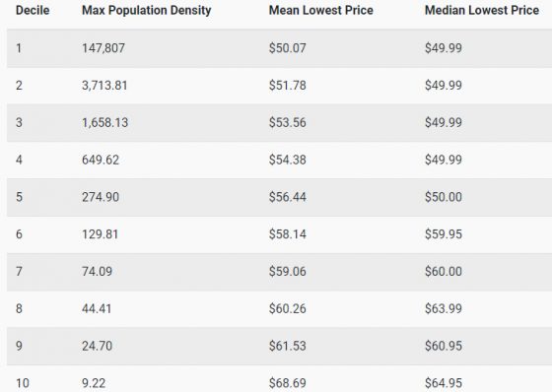Viewport: 552px width, 392px height.
Task: Select the $64.95 median price cell
Action: (444, 383)
